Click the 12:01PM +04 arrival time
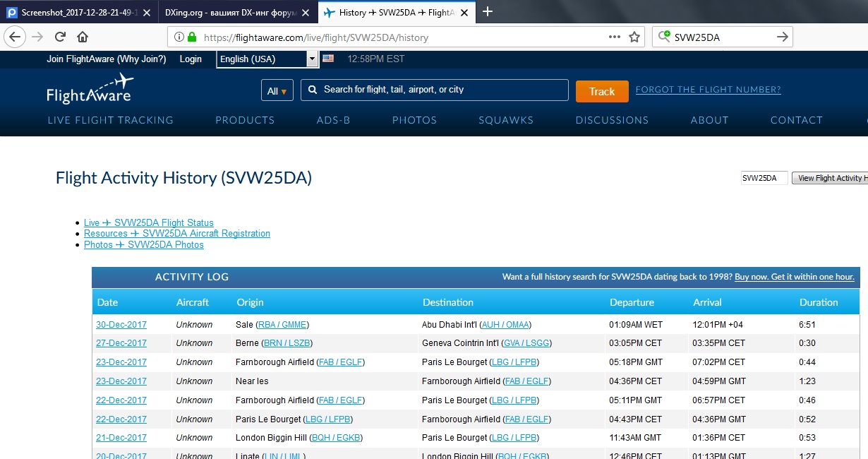The height and width of the screenshot is (459, 868). coord(718,324)
